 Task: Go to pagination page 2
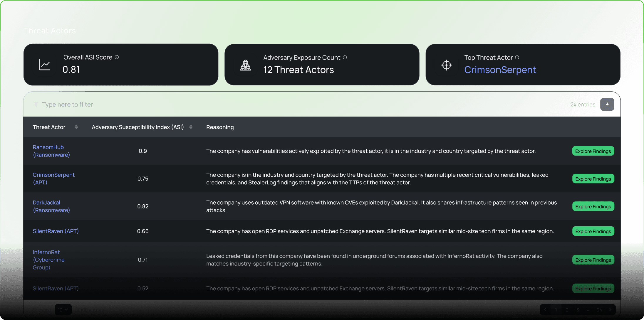pos(567,310)
